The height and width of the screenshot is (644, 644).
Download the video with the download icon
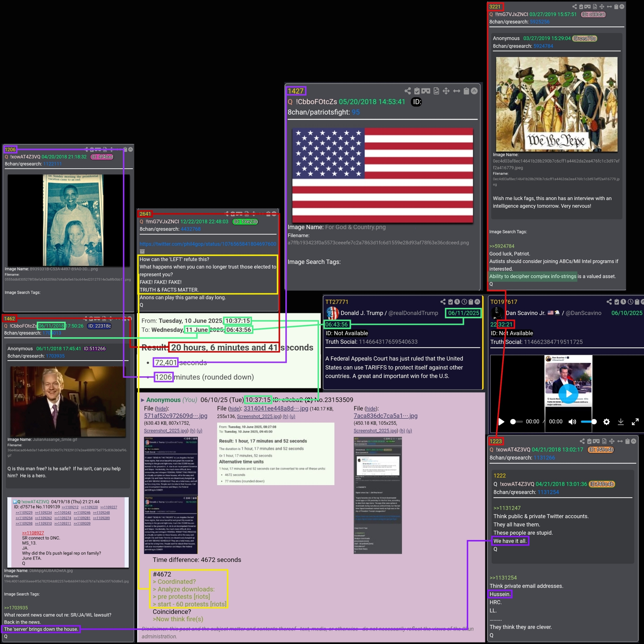click(621, 422)
